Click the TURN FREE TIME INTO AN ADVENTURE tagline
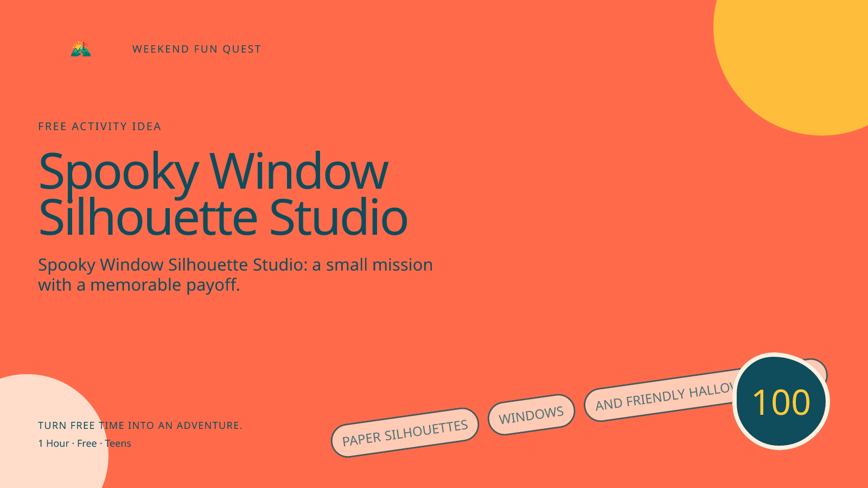Screen dimensions: 868x488 tap(140, 426)
